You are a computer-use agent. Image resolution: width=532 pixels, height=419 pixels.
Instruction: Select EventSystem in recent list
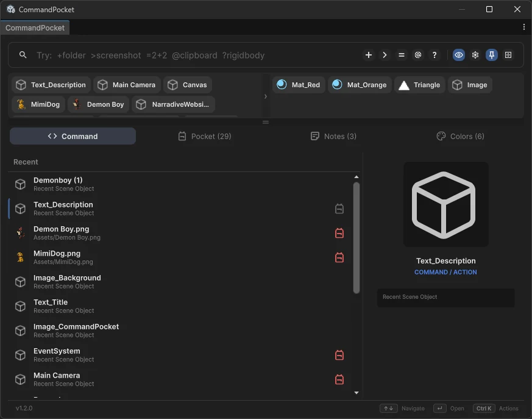coord(180,355)
